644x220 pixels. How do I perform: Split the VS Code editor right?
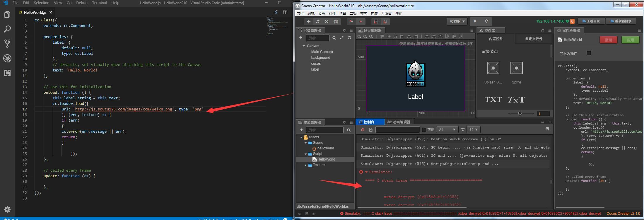click(x=285, y=12)
